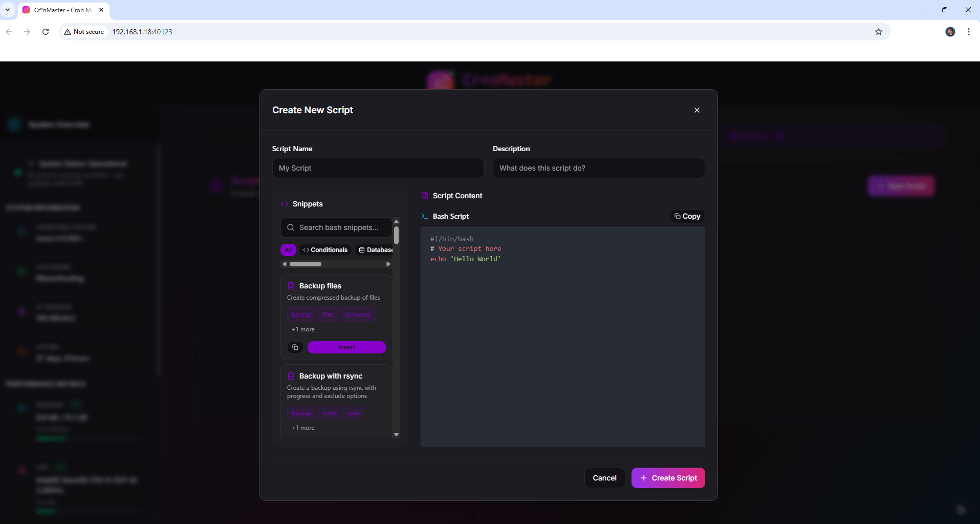Reload the browser page

pos(46,32)
